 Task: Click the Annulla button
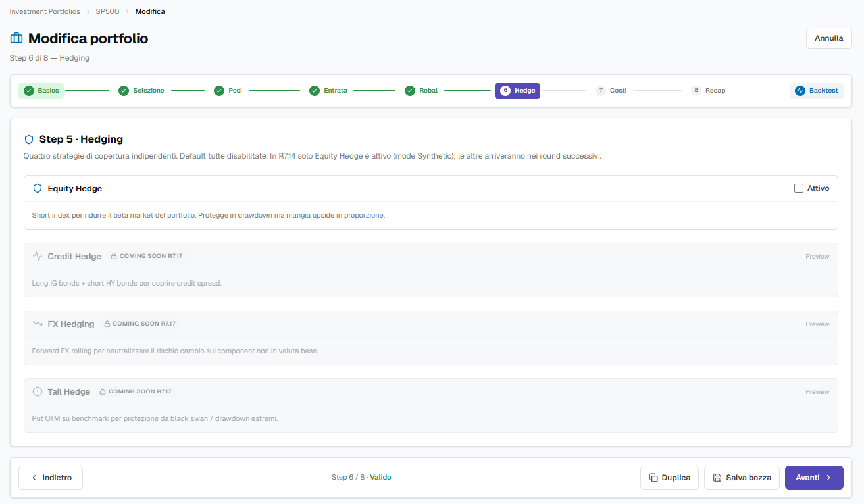pos(829,38)
